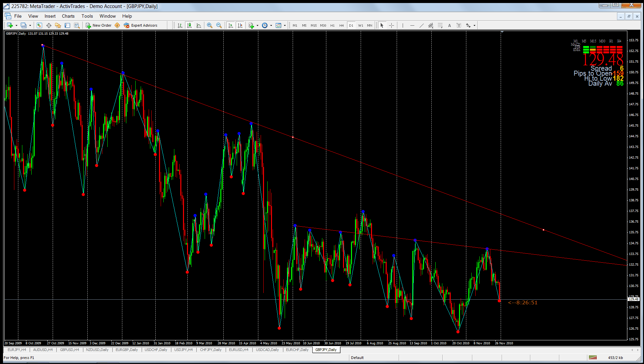The height and width of the screenshot is (364, 644).
Task: Zoom out of the chart
Action: pos(219,25)
